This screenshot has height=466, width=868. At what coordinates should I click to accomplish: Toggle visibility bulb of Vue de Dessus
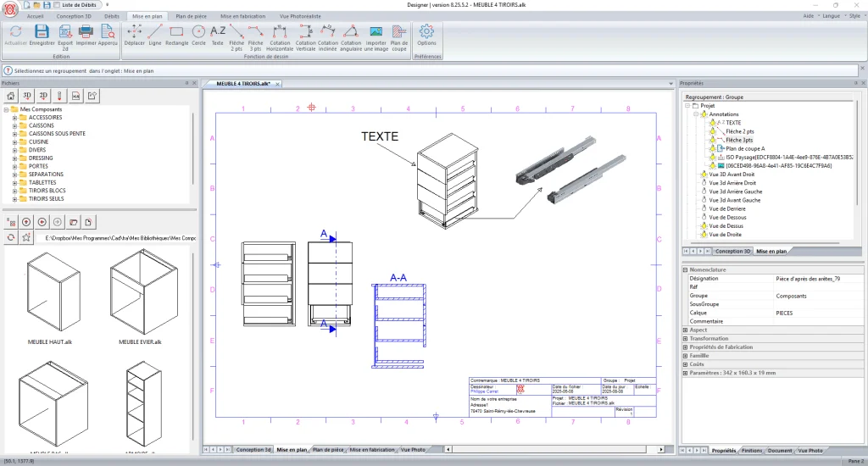point(704,226)
